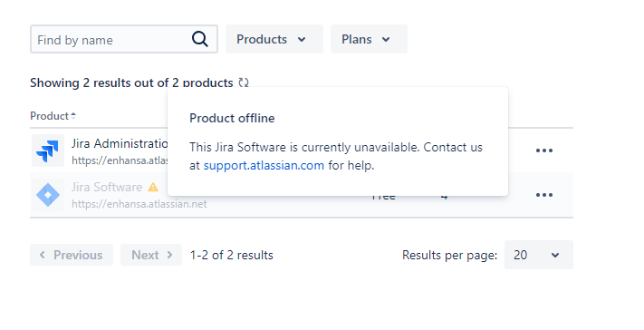Open the Products filter dropdown
This screenshot has height=330, width=644.
click(274, 39)
